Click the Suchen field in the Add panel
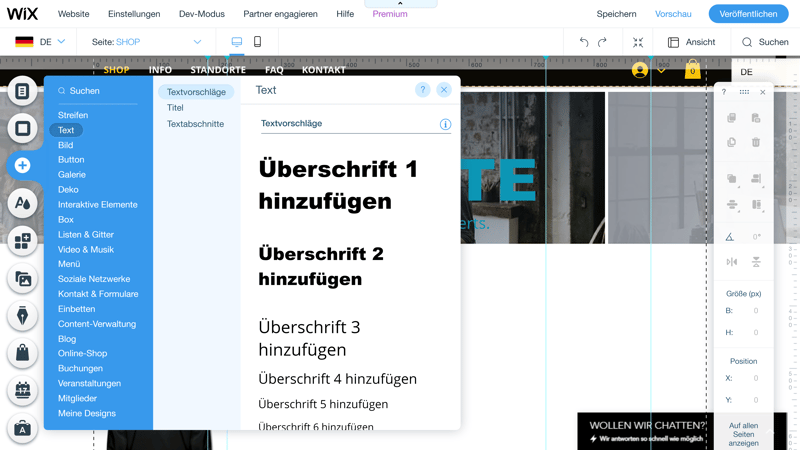This screenshot has width=800, height=450. [98, 91]
